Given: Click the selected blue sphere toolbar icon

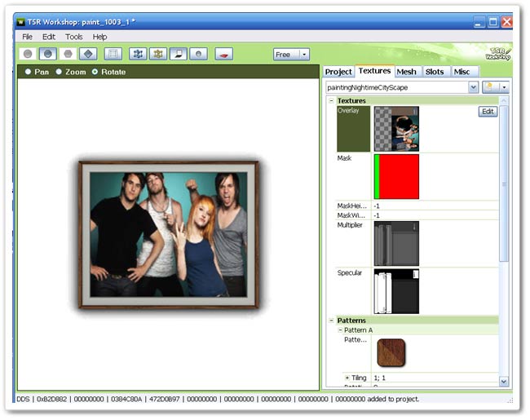Looking at the screenshot, I should click(x=48, y=54).
